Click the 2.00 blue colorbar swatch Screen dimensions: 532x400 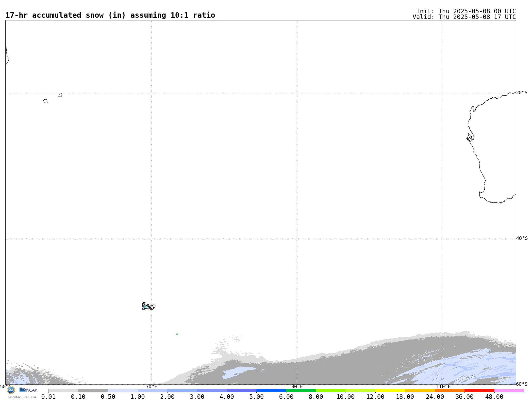(x=182, y=391)
